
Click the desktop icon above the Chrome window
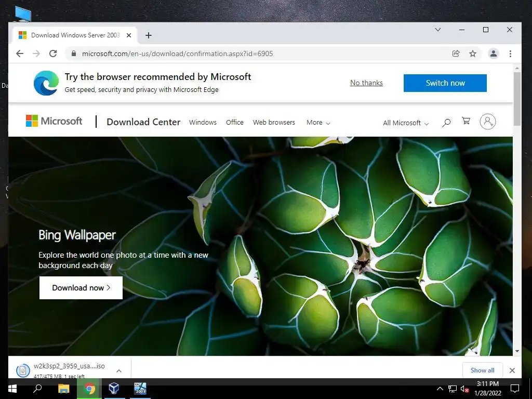[23, 14]
